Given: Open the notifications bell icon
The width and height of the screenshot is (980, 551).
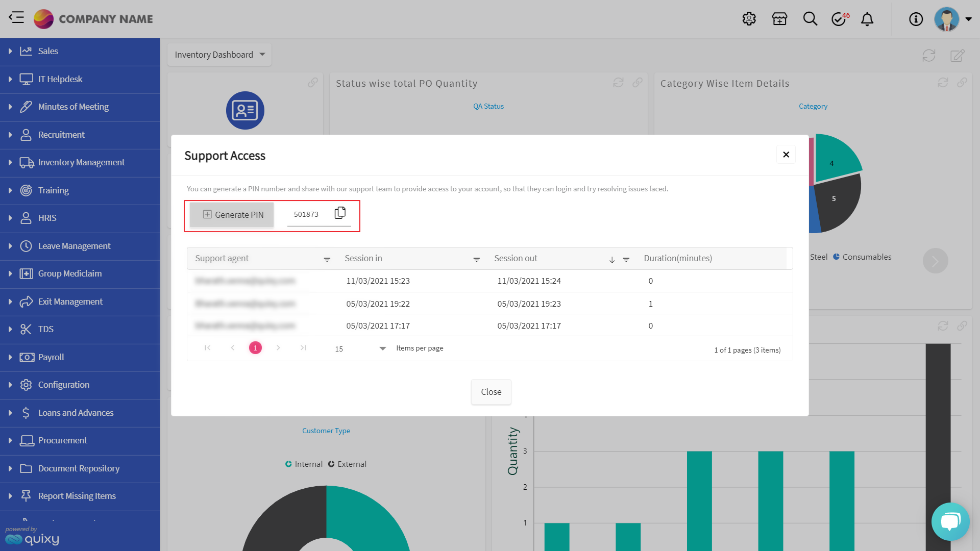Looking at the screenshot, I should 867,19.
